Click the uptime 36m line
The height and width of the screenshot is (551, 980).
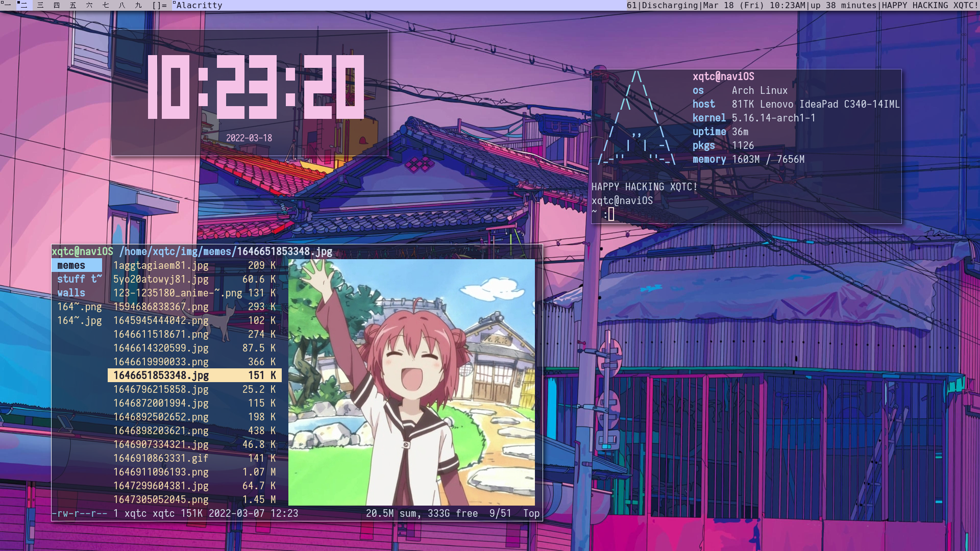coord(720,132)
